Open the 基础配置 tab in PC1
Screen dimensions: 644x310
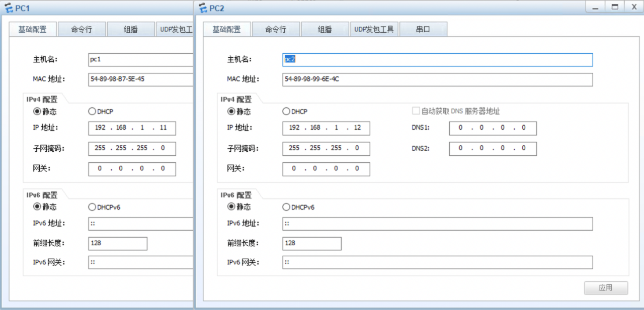coord(33,30)
